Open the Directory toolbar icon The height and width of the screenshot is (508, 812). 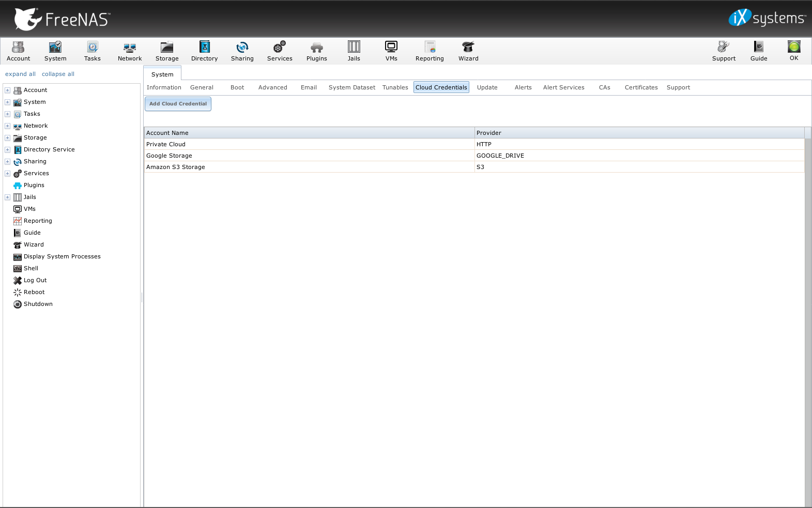tap(205, 51)
